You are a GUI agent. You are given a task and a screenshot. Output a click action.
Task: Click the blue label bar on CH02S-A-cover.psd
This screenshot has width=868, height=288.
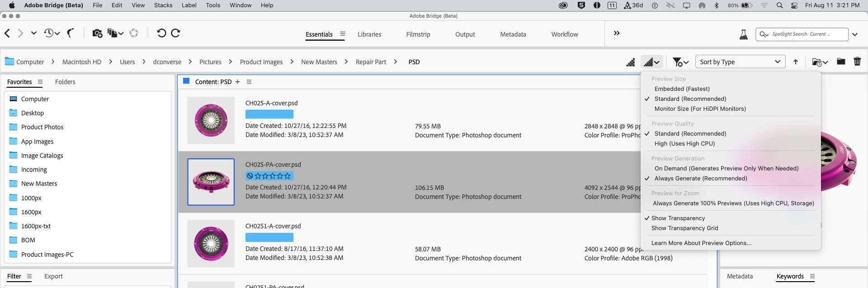(269, 114)
